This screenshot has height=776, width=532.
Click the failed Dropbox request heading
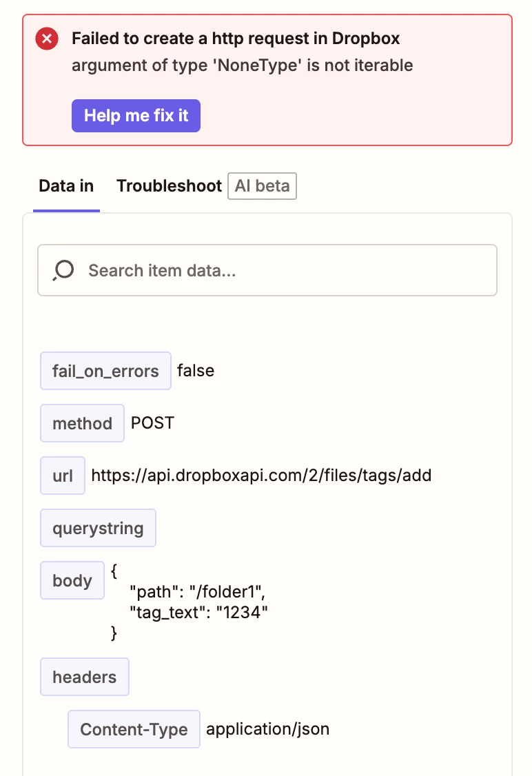click(235, 39)
